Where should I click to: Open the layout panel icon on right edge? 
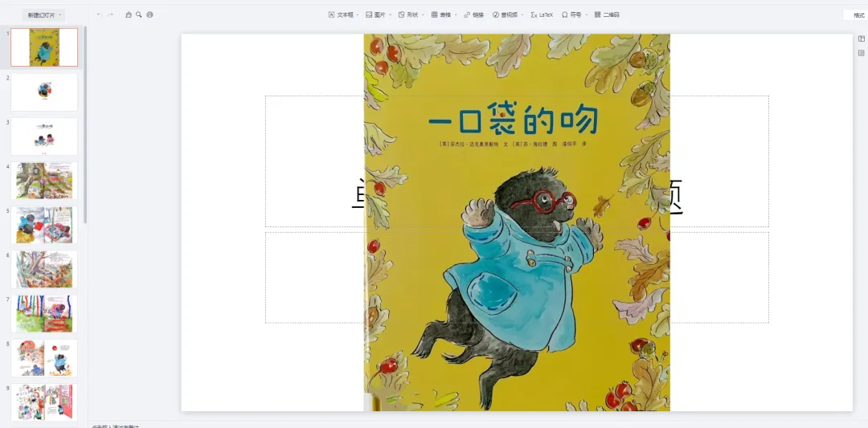click(862, 39)
